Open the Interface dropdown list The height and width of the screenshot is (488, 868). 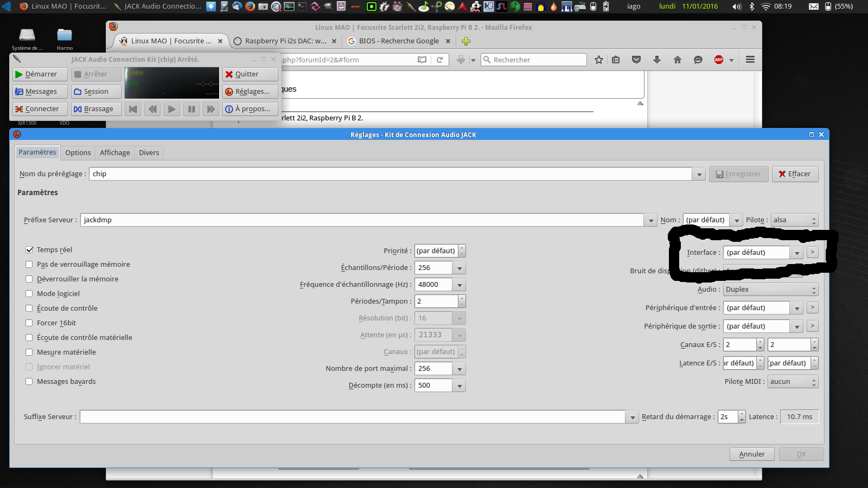tap(797, 253)
